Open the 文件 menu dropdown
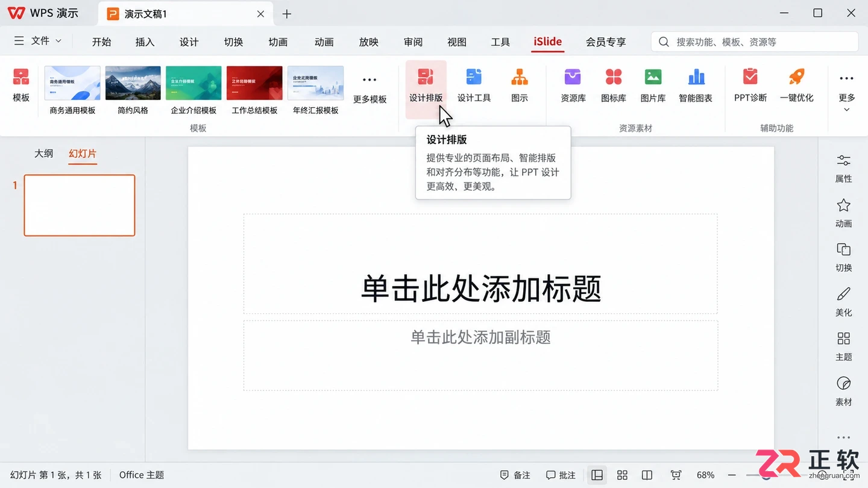 [37, 41]
